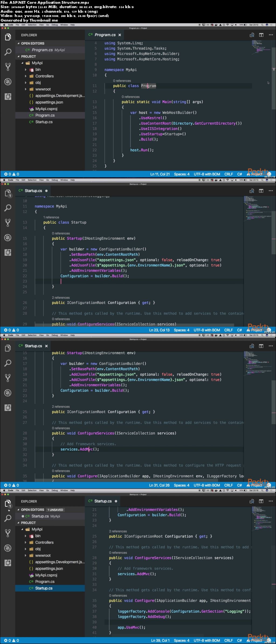Open Debug view in the Sat 20:16 frame
Viewport: 276px width, 644px height.
[8, 548]
